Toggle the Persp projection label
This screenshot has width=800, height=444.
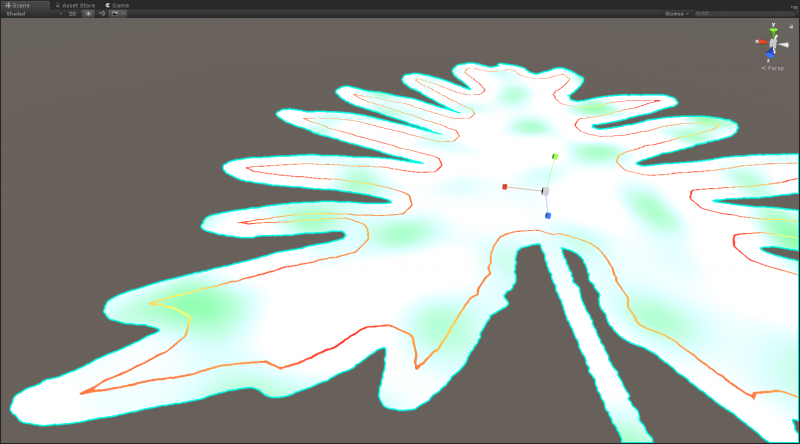[x=775, y=68]
